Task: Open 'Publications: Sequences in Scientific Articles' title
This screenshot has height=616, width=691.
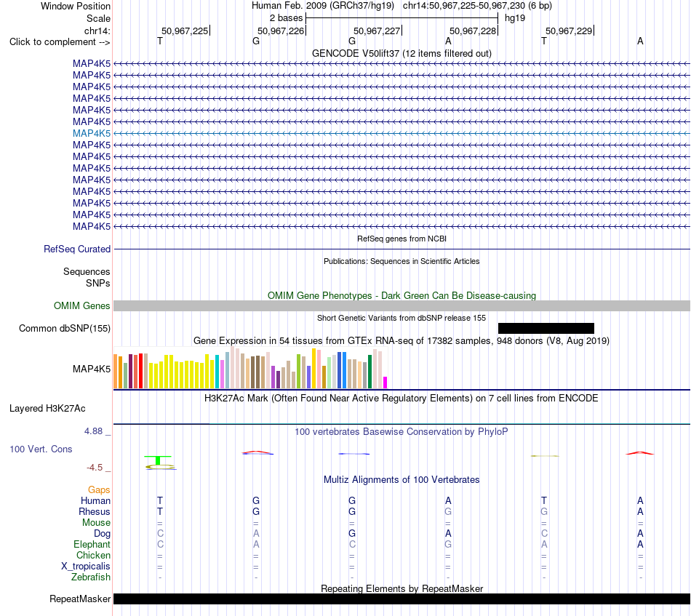Action: pyautogui.click(x=402, y=261)
